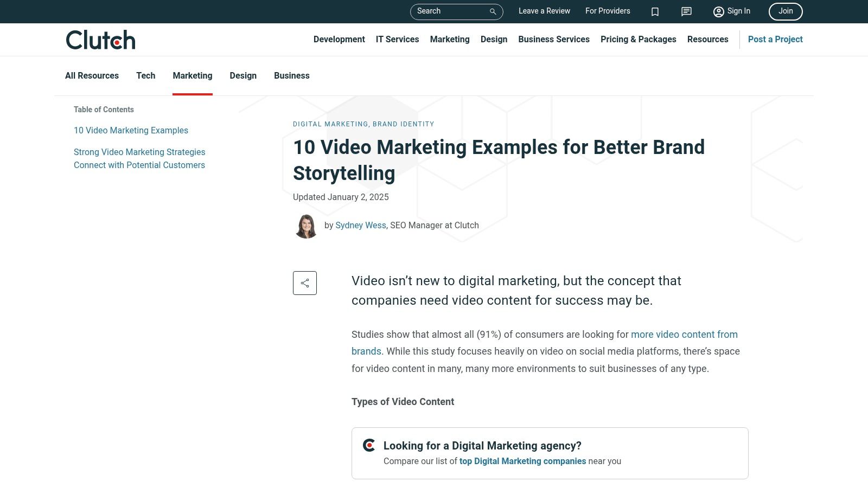Switch to the Design resources tab
The image size is (868, 488).
click(x=243, y=75)
